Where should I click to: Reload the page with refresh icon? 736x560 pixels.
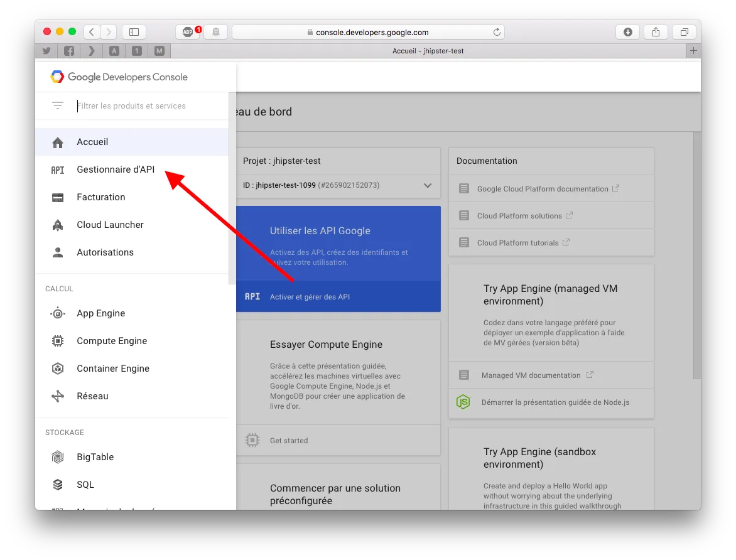[497, 32]
